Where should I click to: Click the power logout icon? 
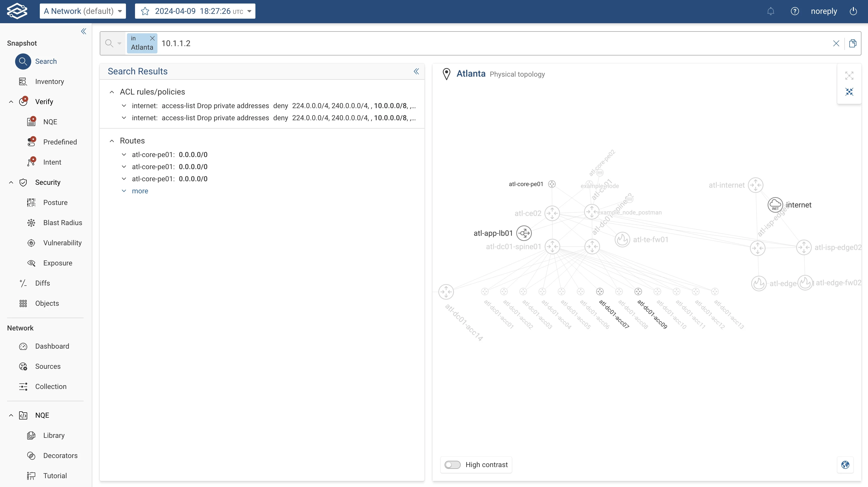[853, 11]
